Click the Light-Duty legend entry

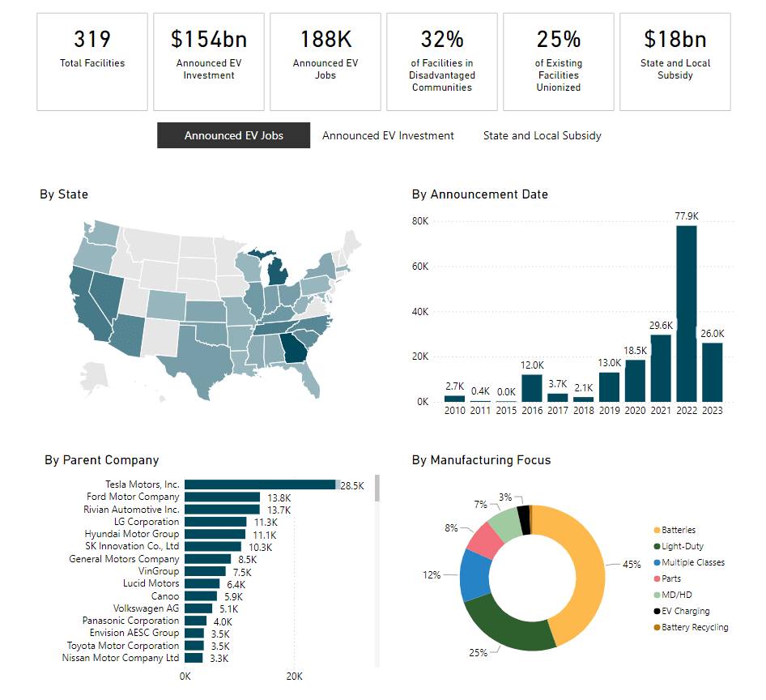(x=683, y=546)
